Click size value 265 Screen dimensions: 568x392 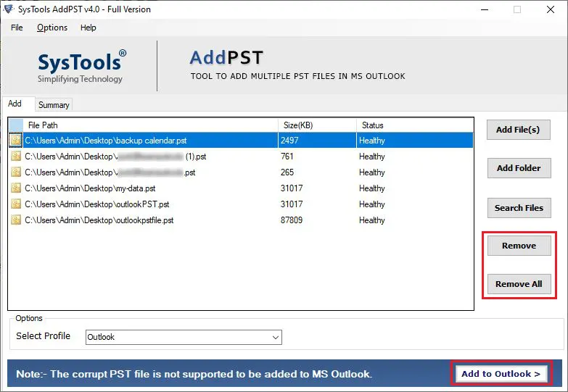[287, 172]
